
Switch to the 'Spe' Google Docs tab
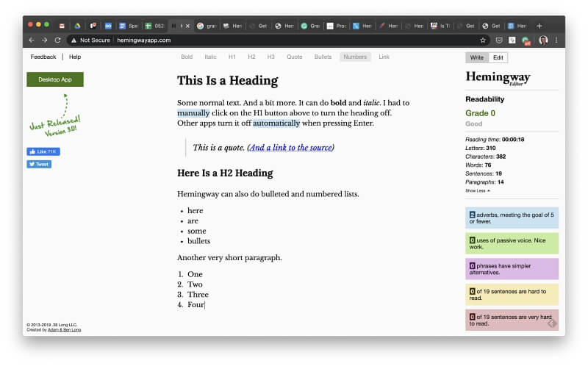[x=129, y=26]
